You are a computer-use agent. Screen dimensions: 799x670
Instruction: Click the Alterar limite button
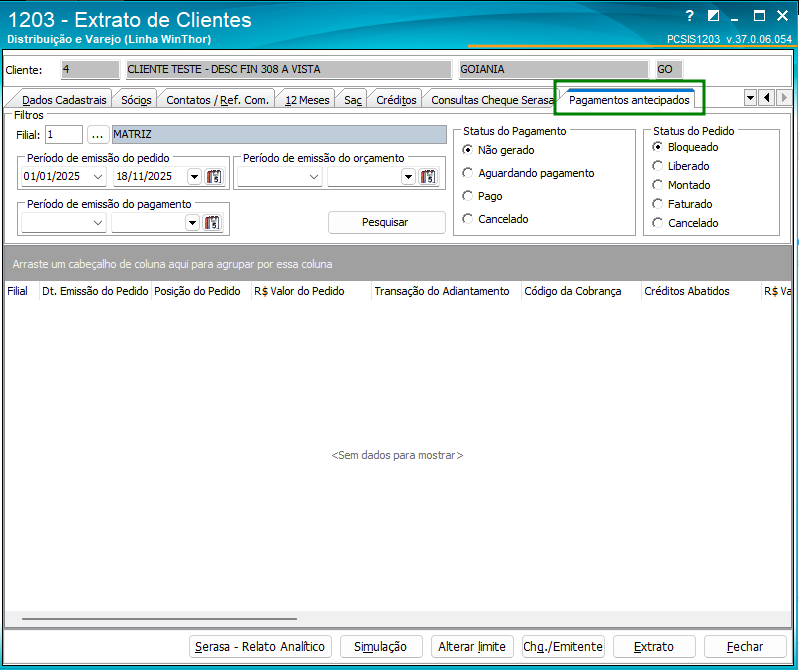[472, 647]
